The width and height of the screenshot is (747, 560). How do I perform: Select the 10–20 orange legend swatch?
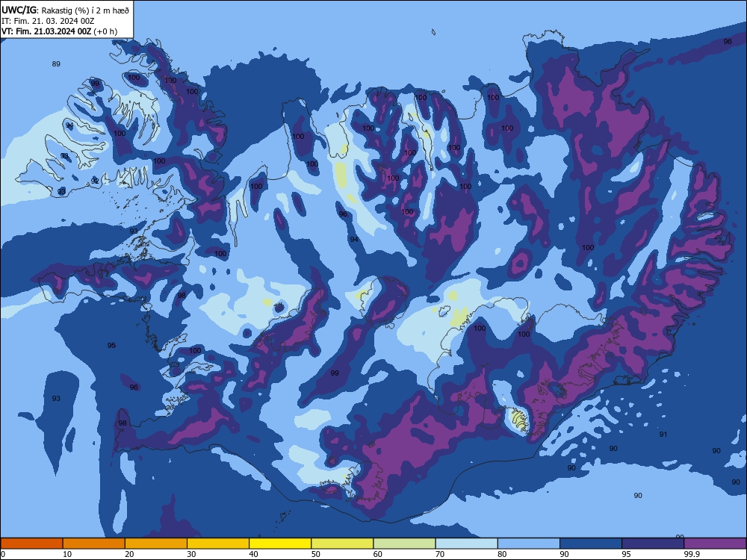tap(94, 544)
